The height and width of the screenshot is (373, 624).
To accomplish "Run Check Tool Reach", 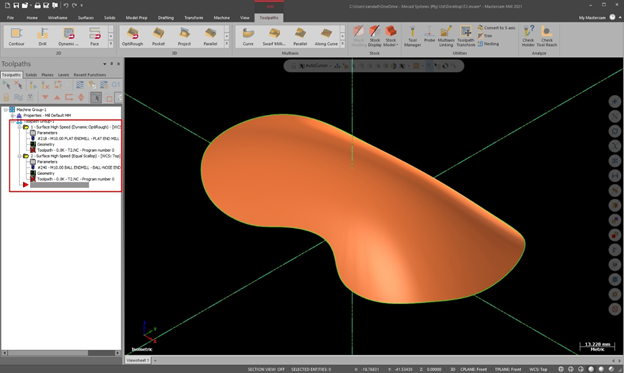I will [547, 37].
